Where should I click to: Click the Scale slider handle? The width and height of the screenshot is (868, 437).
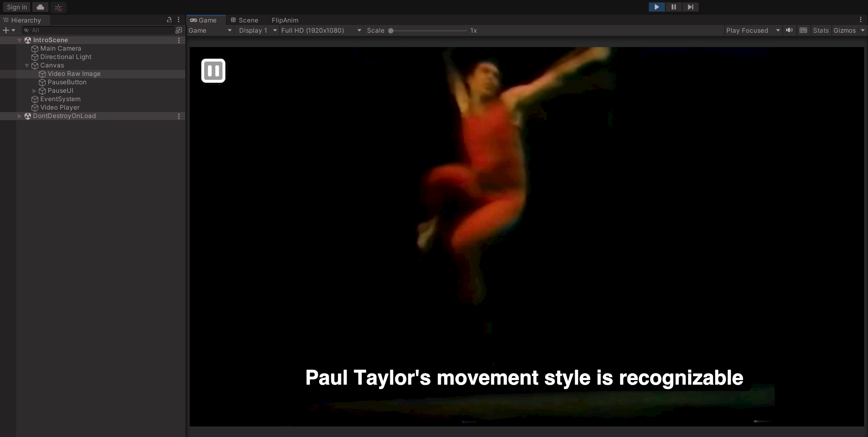point(391,31)
